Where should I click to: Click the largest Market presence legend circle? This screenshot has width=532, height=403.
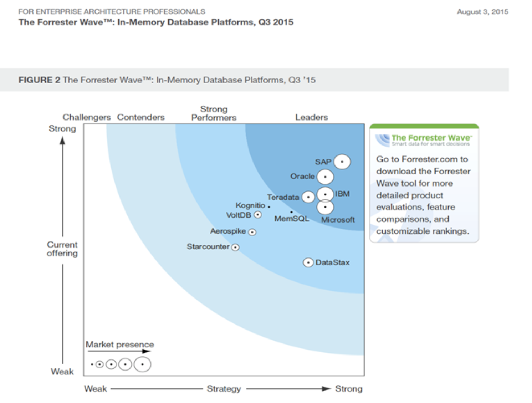pyautogui.click(x=142, y=364)
